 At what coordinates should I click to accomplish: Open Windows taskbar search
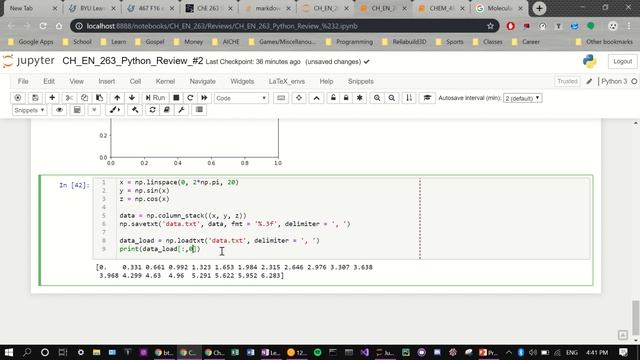(27, 352)
